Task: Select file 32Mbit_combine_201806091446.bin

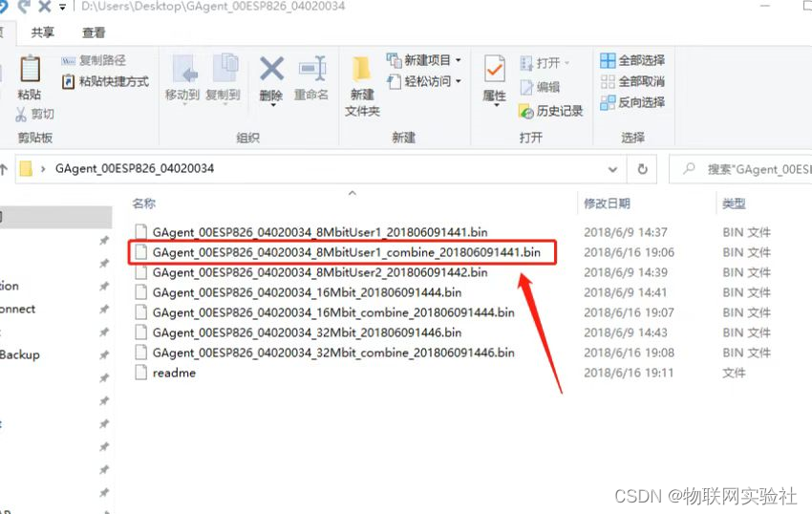Action: coord(333,353)
